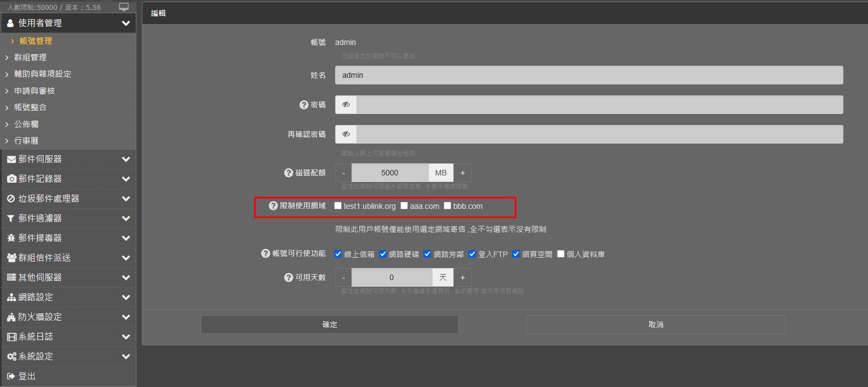Click the envelope icon for 郵件伺服器
This screenshot has width=868, height=387.
point(11,160)
